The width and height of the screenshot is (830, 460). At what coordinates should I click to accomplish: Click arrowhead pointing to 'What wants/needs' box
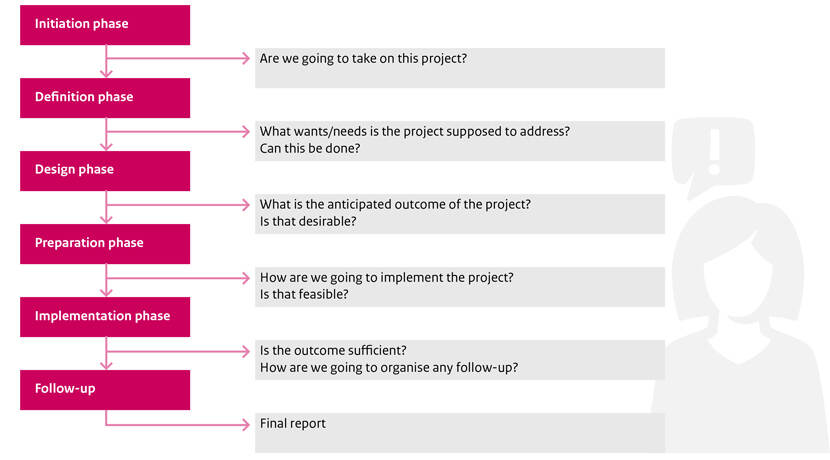[x=246, y=131]
